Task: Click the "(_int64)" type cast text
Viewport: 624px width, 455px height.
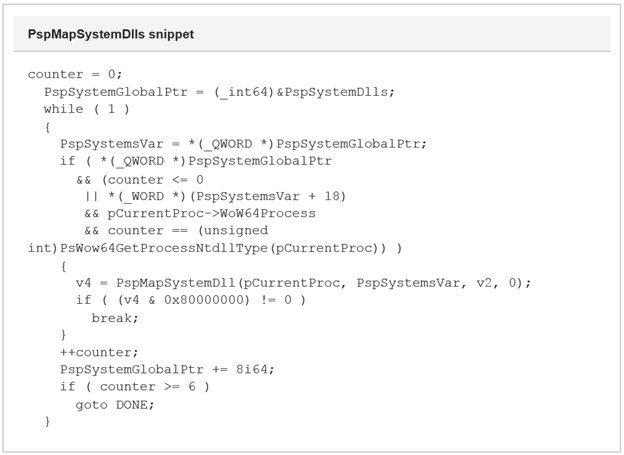Action: click(x=242, y=91)
